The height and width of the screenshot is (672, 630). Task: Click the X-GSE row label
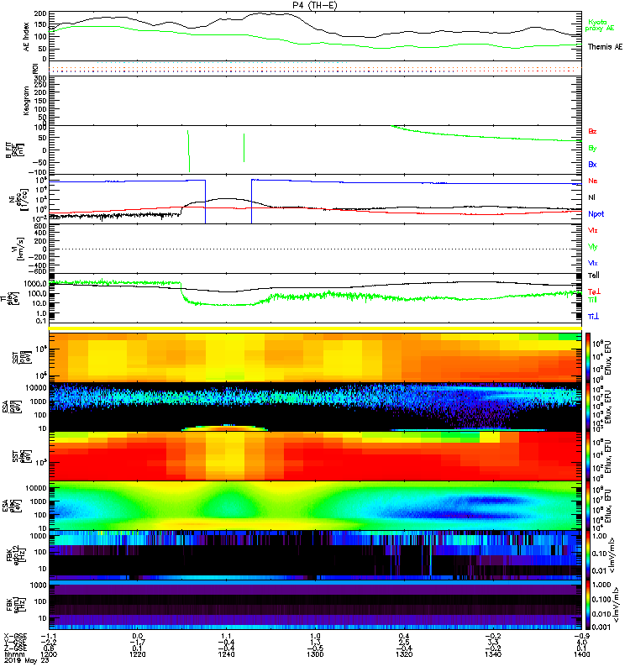[15, 636]
